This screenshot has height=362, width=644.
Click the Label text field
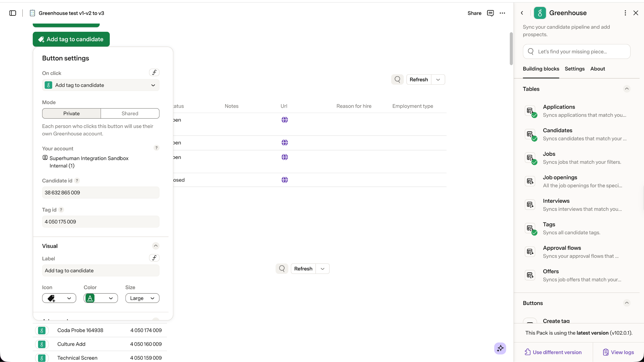tap(101, 270)
